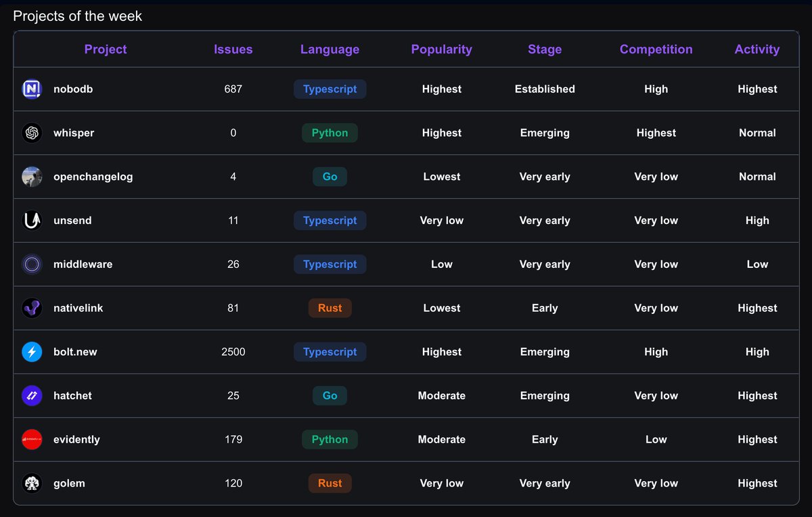Screen dimensions: 812x517
Task: Click the Go tag in hatchet row
Action: click(330, 396)
